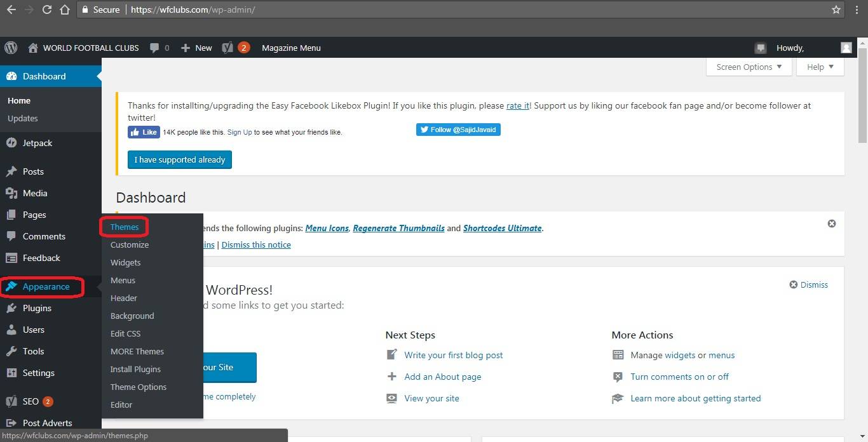The width and height of the screenshot is (868, 442).
Task: Click the Facebook Like button
Action: pos(144,132)
